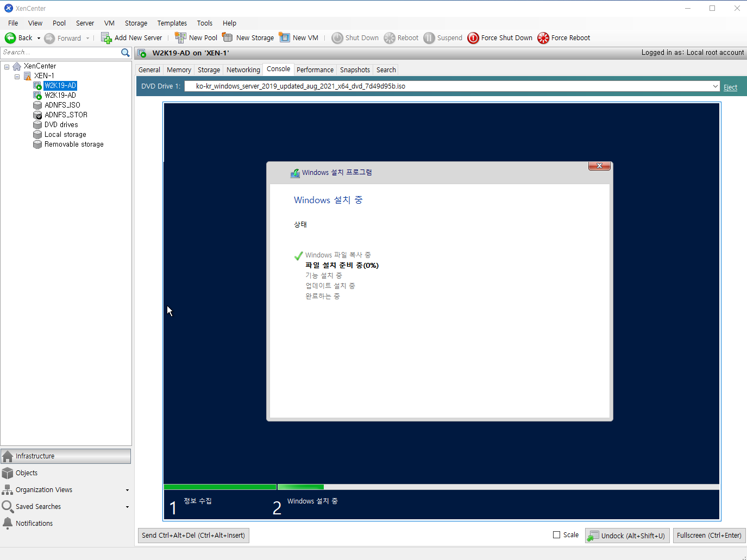
Task: Click the Reboot toolbar icon
Action: click(x=390, y=38)
